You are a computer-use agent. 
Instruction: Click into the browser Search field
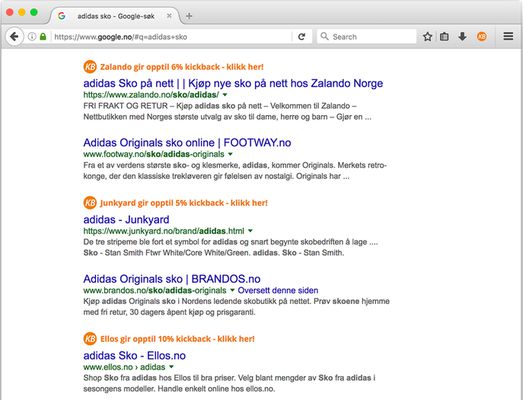pos(366,37)
